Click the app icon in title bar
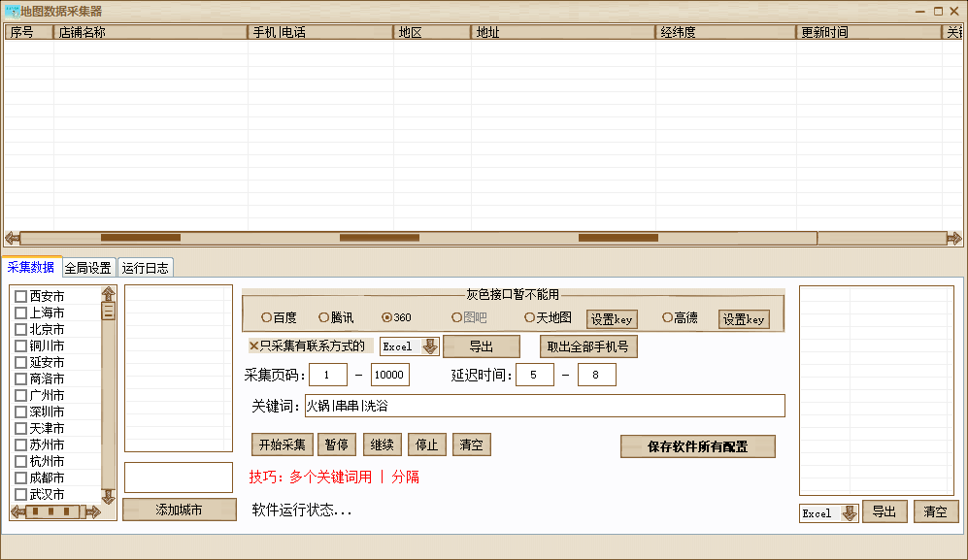 12,11
